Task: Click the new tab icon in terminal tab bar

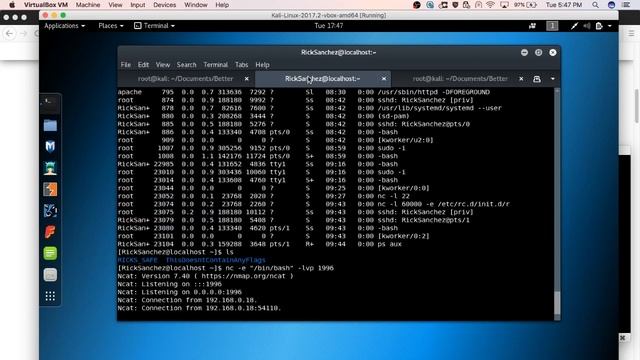Action: 537,79
